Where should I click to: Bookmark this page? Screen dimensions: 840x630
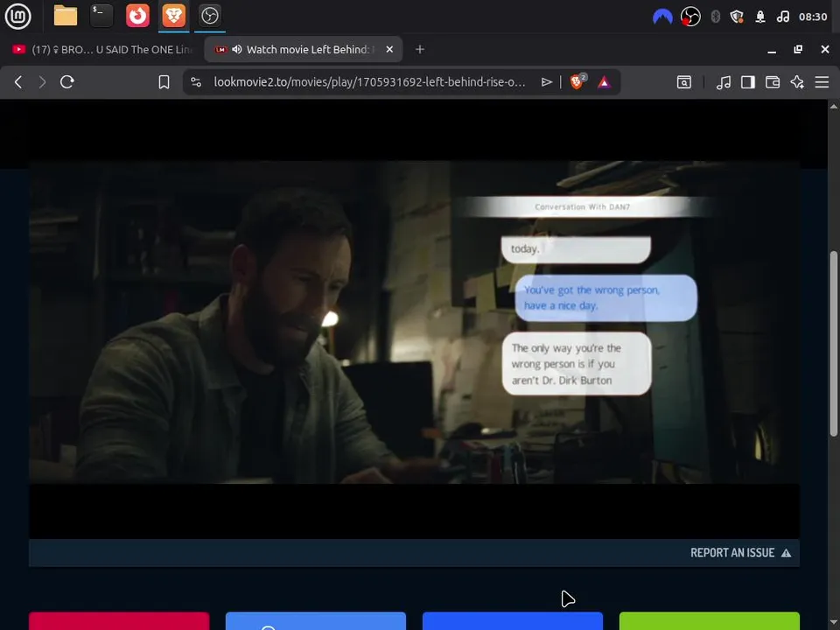[x=164, y=82]
